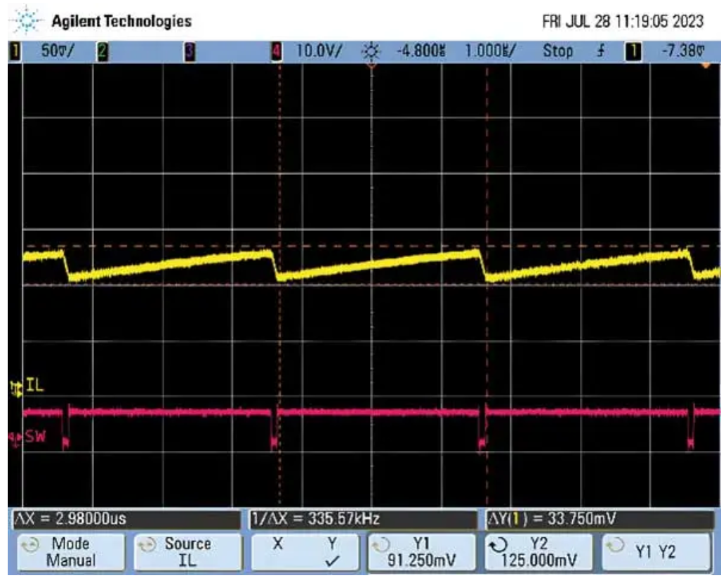Click the rotary knob icon on Source softkey
728x578 pixels.
coord(147,544)
